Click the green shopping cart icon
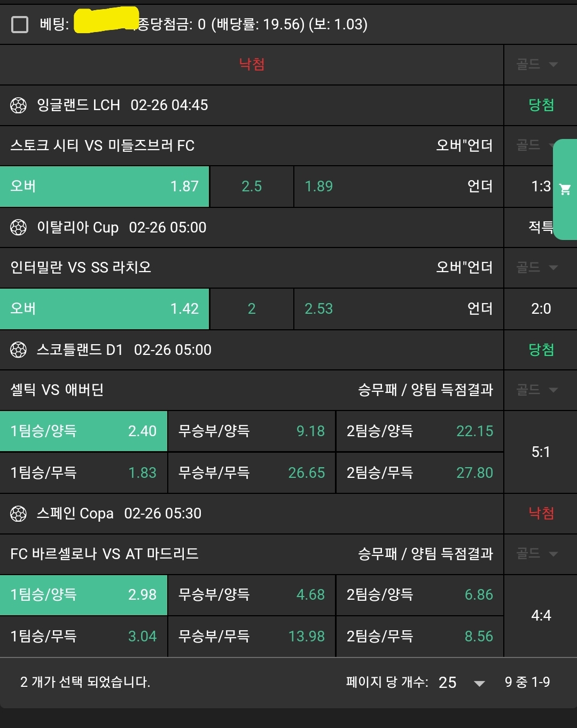 [x=565, y=189]
